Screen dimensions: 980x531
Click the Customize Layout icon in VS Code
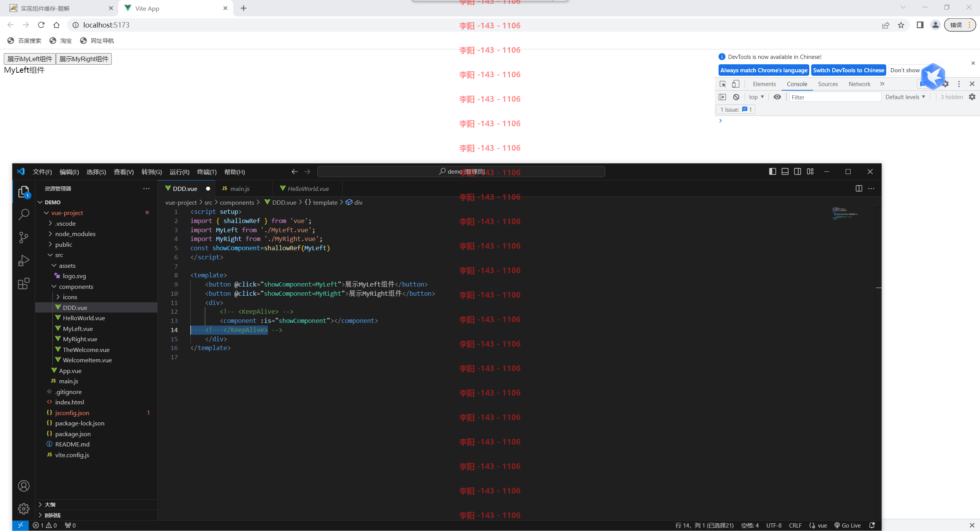810,171
